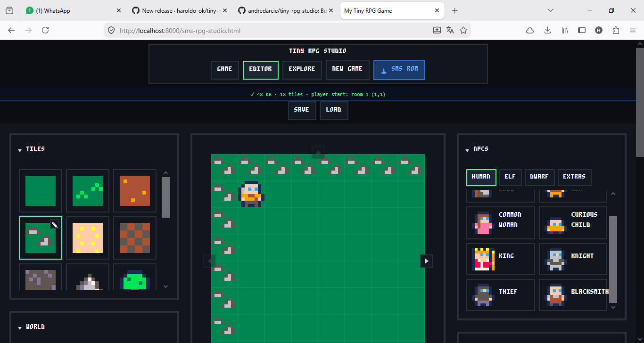Open a new browser tab
The height and width of the screenshot is (343, 644).
click(455, 10)
